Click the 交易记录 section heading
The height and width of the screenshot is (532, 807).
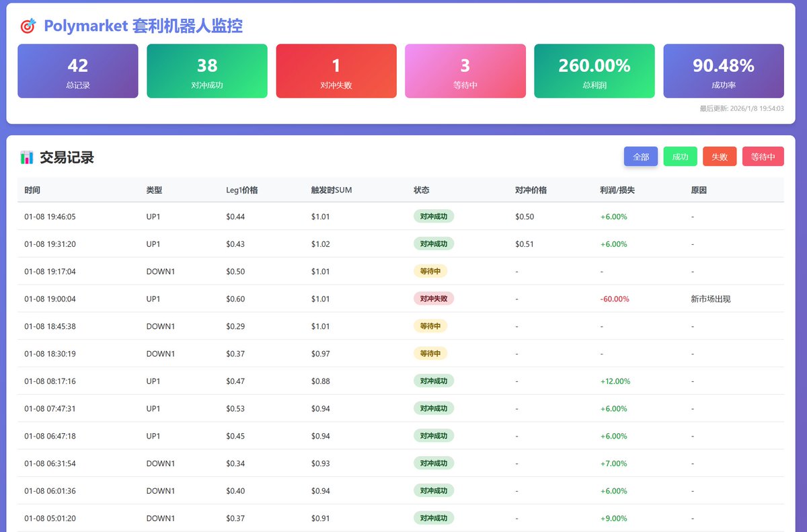click(67, 157)
